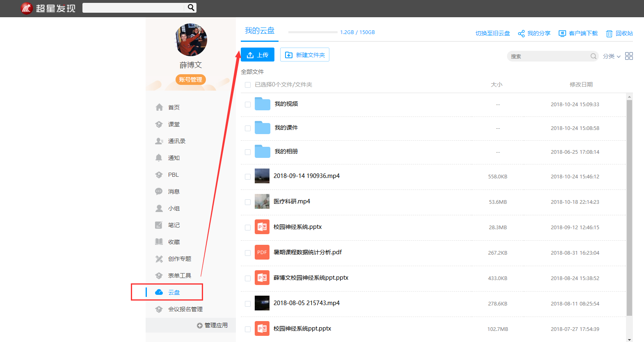Select PBL in the sidebar
This screenshot has width=644, height=342.
pyautogui.click(x=174, y=175)
